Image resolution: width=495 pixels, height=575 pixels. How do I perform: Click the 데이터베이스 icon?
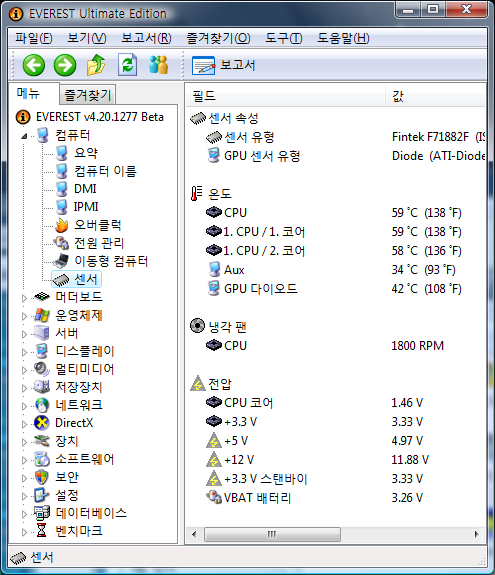(x=42, y=513)
